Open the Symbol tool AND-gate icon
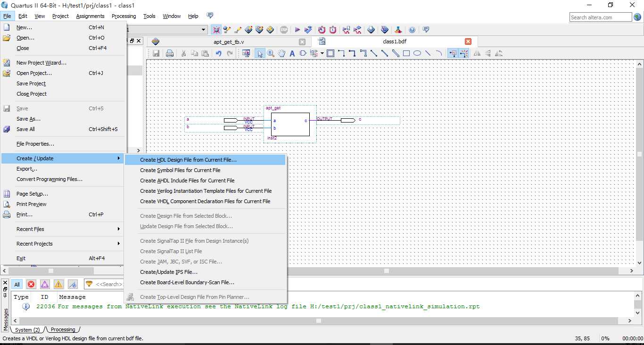The image size is (644, 345). (x=303, y=53)
